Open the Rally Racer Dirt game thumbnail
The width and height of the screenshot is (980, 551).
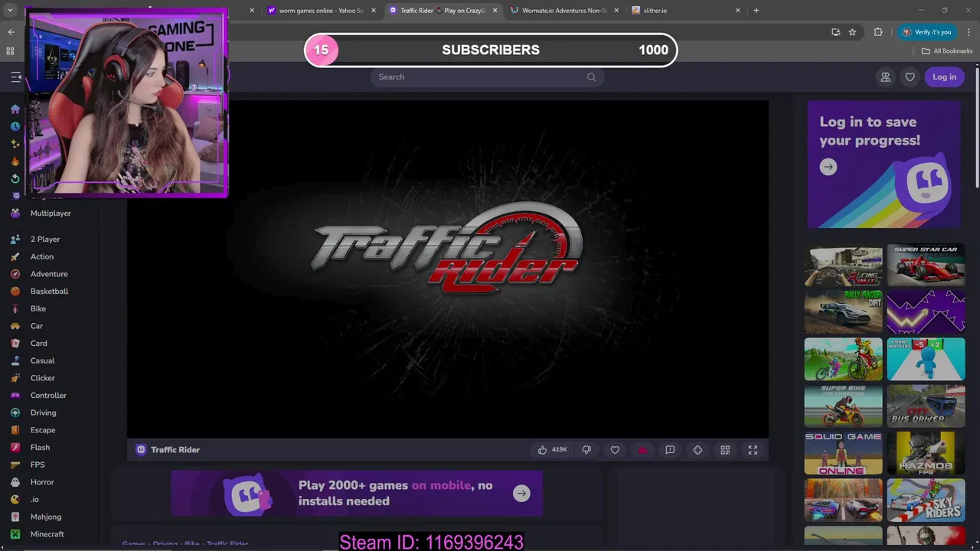point(843,311)
